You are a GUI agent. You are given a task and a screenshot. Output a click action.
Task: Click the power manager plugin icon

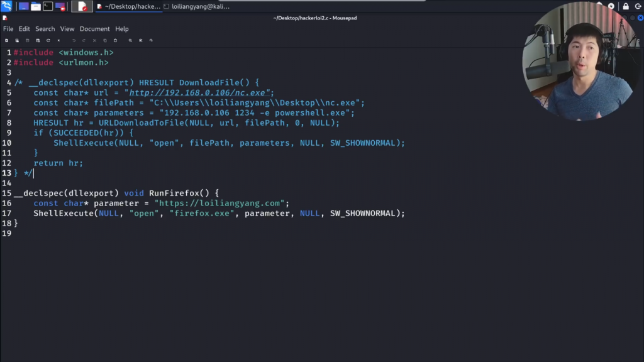click(x=611, y=6)
